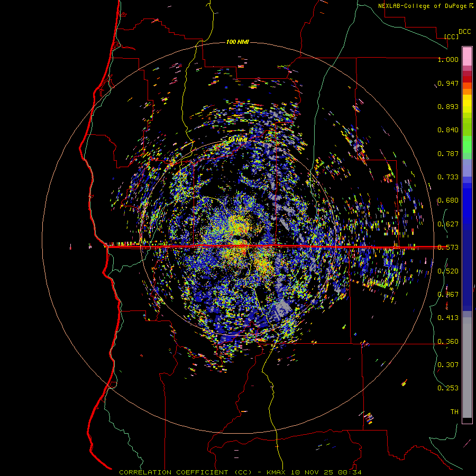Pick the pink top segment of color bar

coord(467,57)
